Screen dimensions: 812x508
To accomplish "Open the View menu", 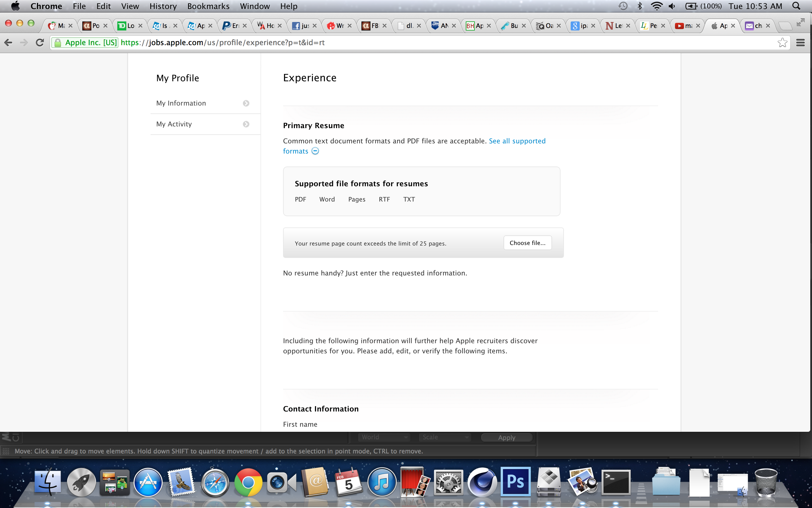I will point(130,6).
